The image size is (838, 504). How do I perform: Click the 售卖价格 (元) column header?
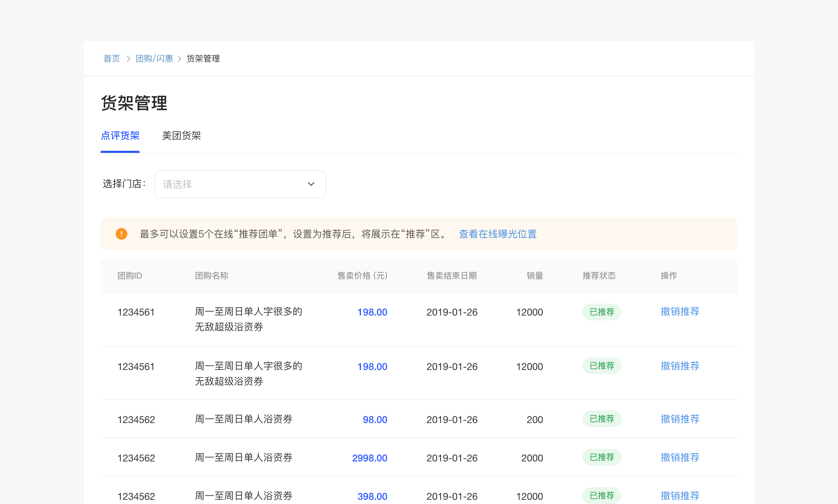tap(362, 276)
